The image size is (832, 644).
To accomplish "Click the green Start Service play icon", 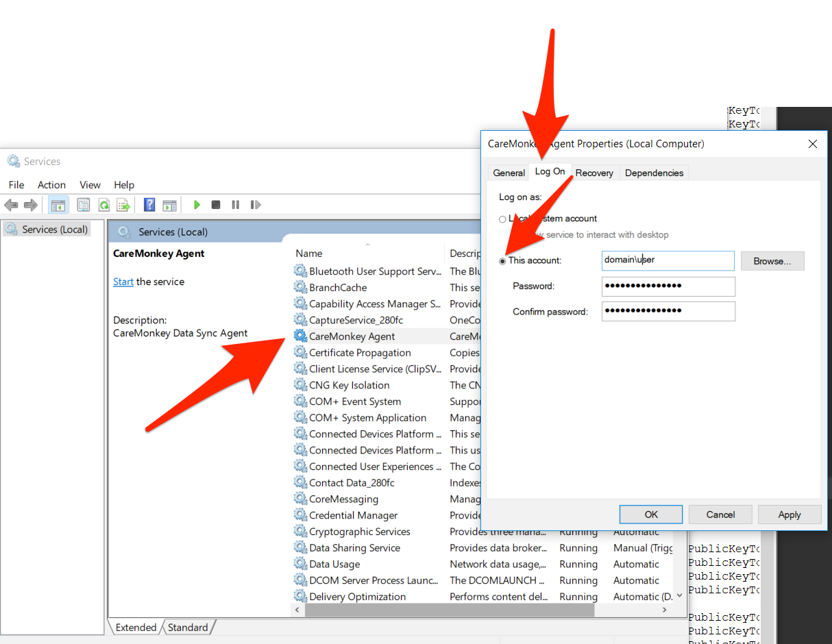I will tap(197, 205).
